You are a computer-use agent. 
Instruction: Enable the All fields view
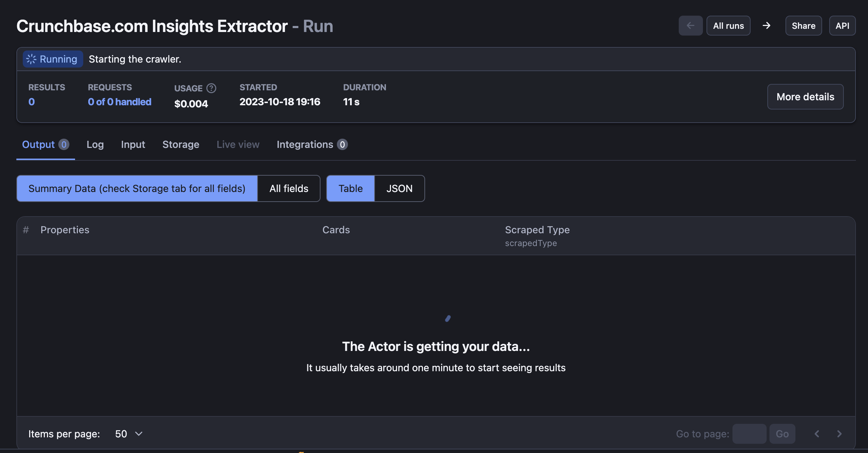(289, 188)
